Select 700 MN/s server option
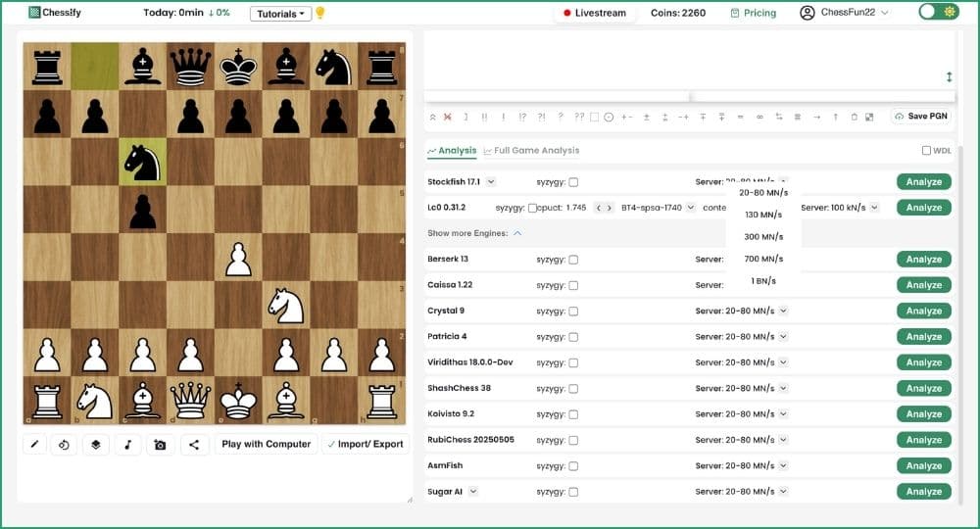The height and width of the screenshot is (529, 980). tap(763, 259)
